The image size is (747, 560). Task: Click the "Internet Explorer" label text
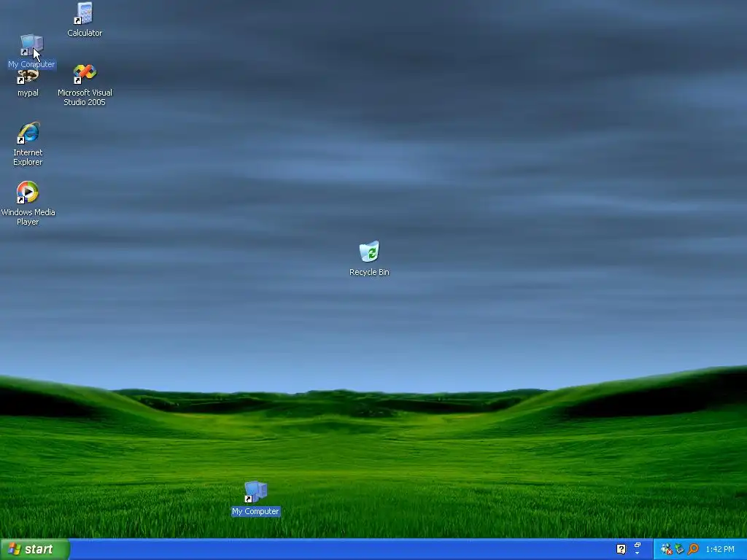(x=28, y=157)
